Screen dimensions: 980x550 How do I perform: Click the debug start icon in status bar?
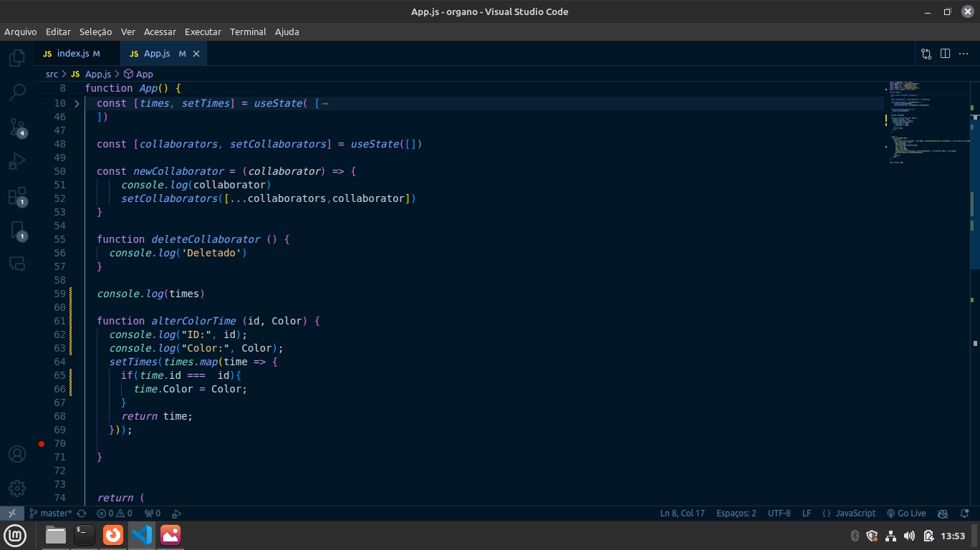pyautogui.click(x=176, y=513)
